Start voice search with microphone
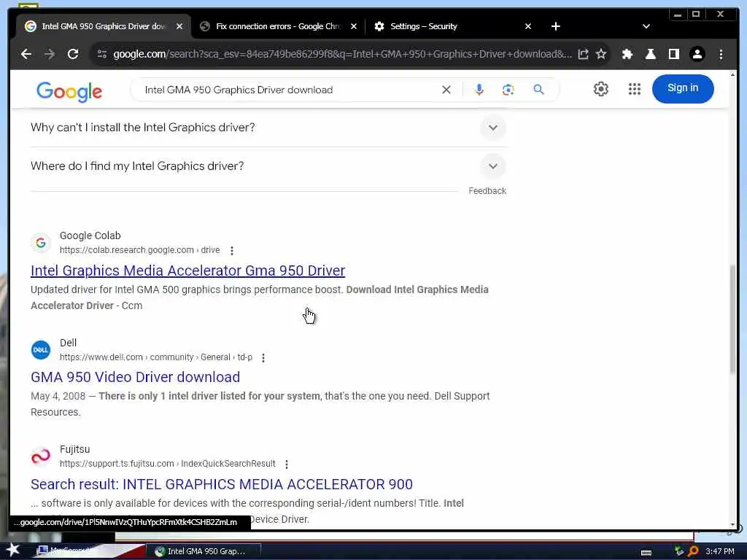 [x=479, y=90]
